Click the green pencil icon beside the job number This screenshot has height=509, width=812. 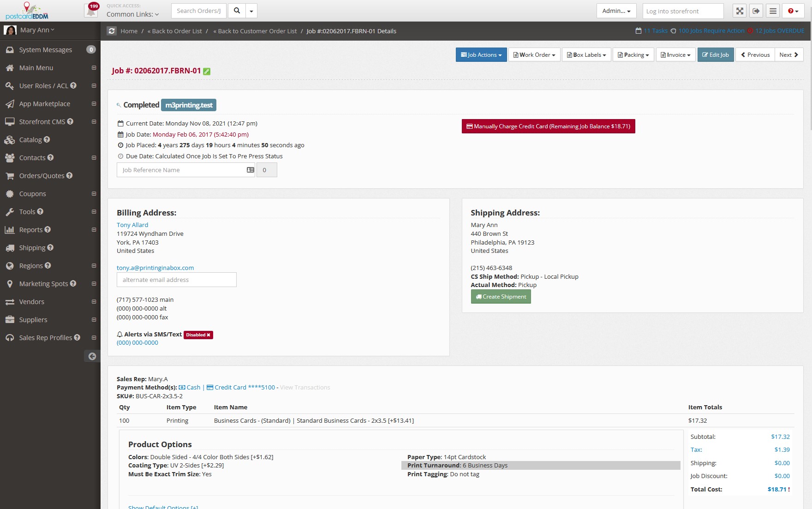[207, 71]
